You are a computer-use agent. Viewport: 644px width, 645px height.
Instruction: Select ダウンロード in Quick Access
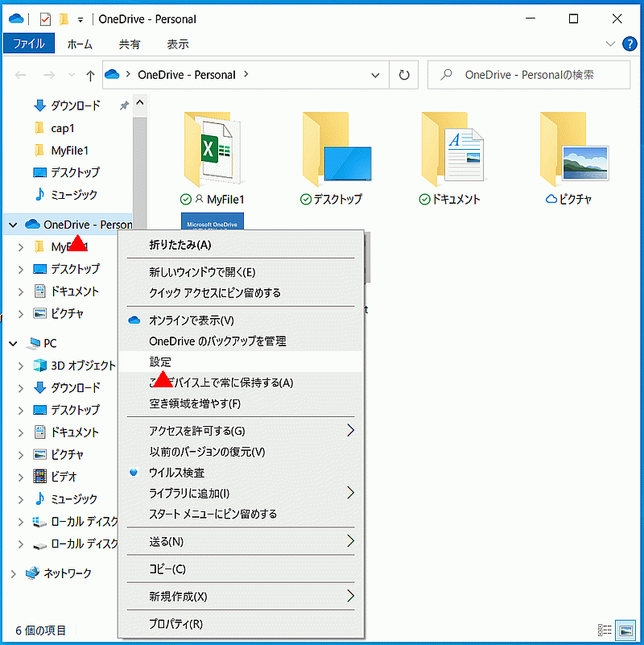(x=75, y=105)
